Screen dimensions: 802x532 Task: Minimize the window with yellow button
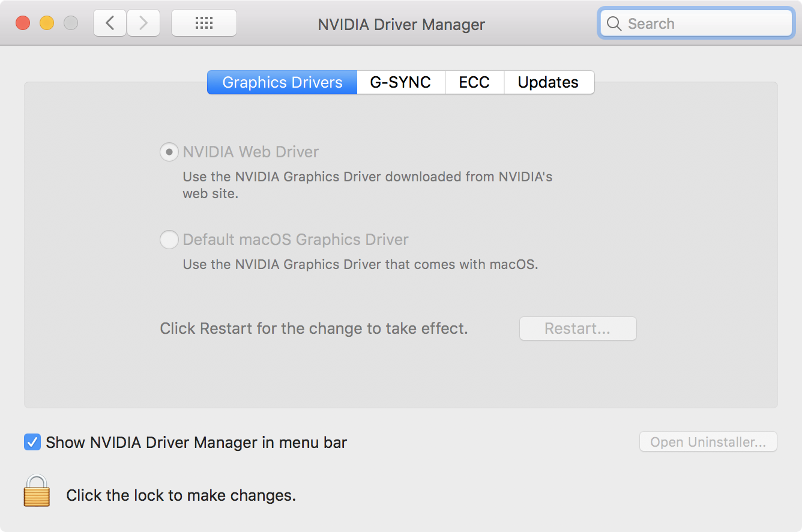47,23
